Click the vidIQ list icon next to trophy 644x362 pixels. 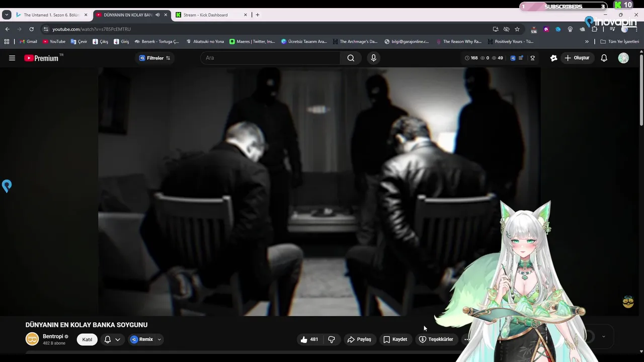(521, 58)
